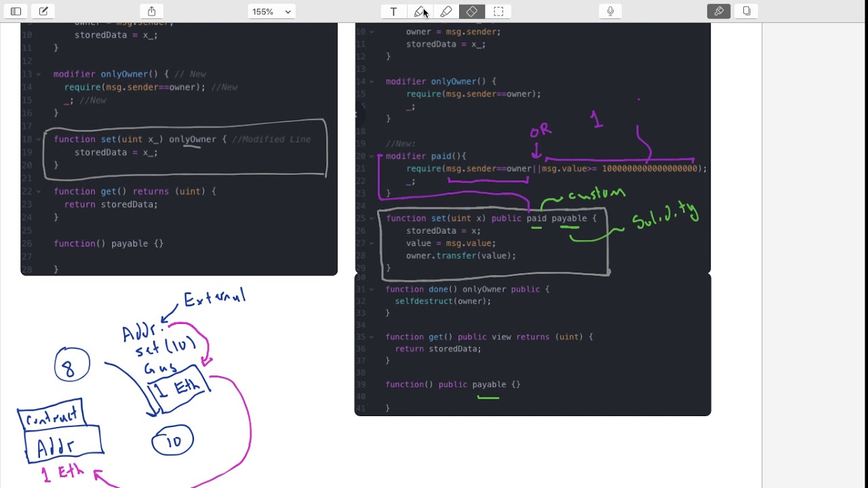
Task: Click the 'selfdestruct(owner);' code line
Action: pyautogui.click(x=443, y=301)
